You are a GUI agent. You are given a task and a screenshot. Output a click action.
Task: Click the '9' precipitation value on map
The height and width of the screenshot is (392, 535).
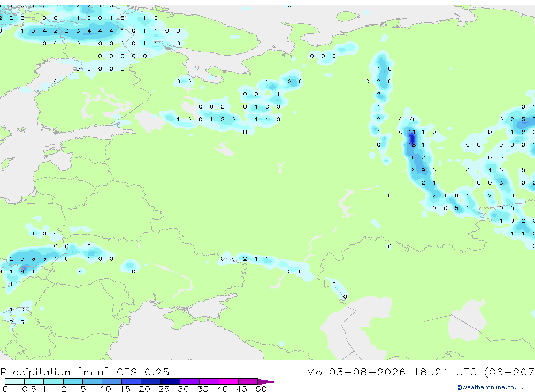pos(423,170)
